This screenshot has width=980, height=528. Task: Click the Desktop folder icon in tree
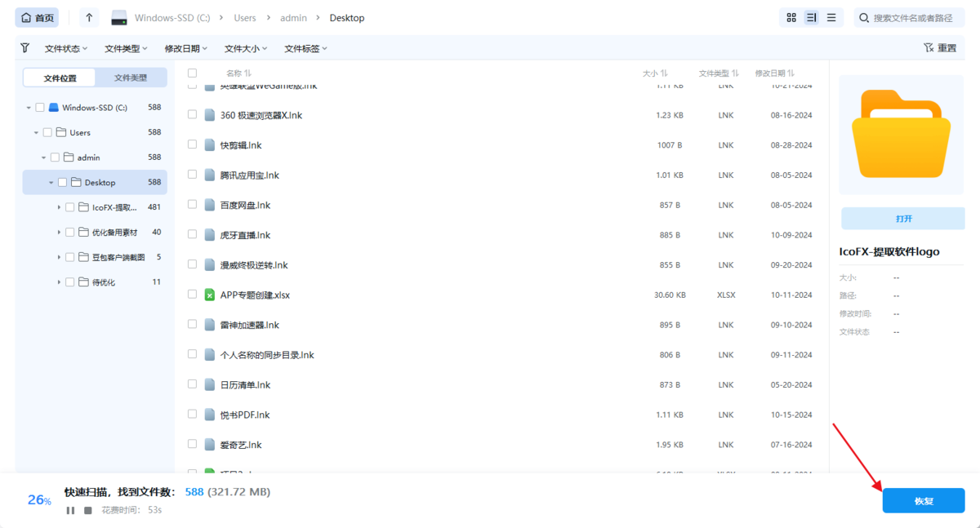pos(76,183)
